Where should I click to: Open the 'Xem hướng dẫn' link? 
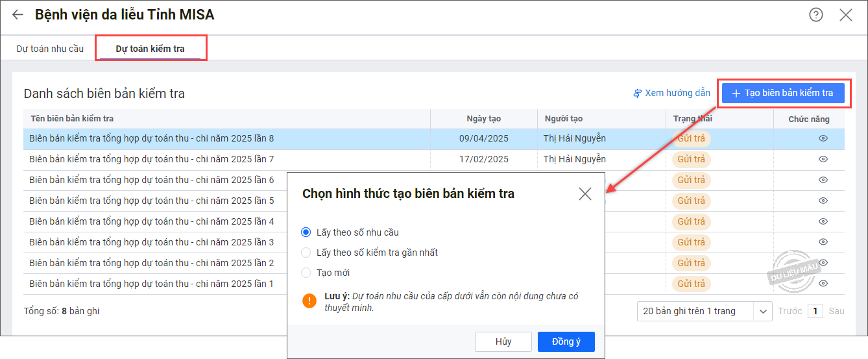pyautogui.click(x=671, y=93)
